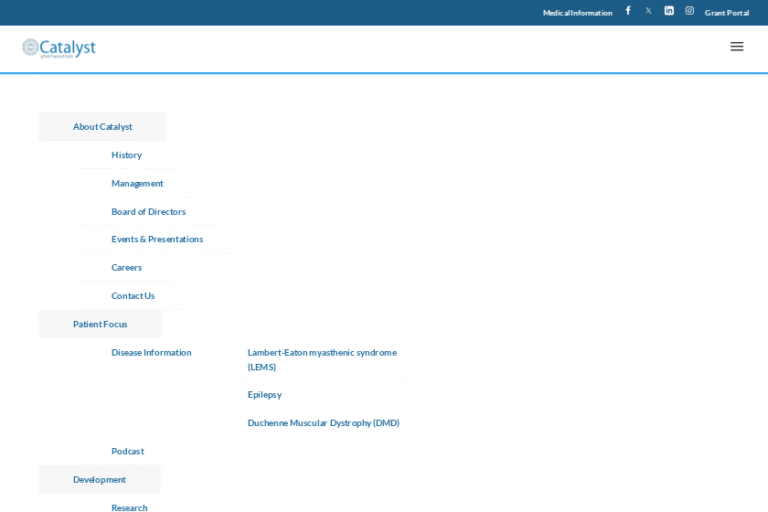This screenshot has height=512, width=768.
Task: Toggle the hamburger menu icon
Action: [x=737, y=46]
